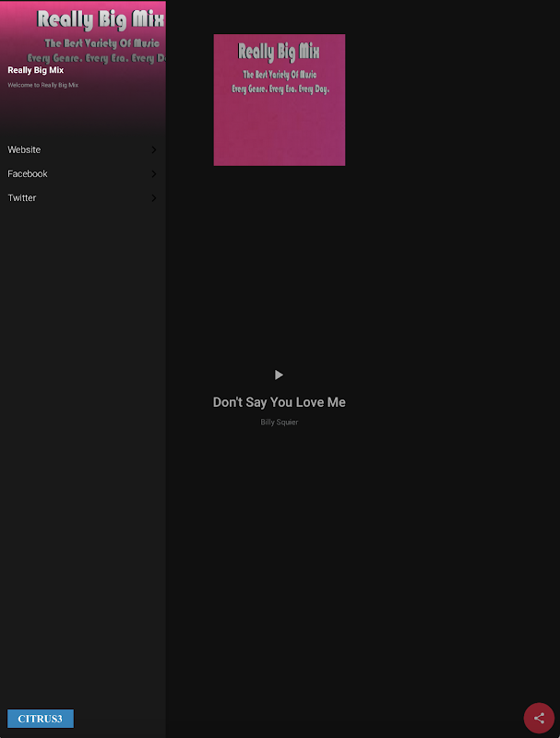The image size is (560, 738).
Task: Click the chevron next to Facebook
Action: (154, 173)
